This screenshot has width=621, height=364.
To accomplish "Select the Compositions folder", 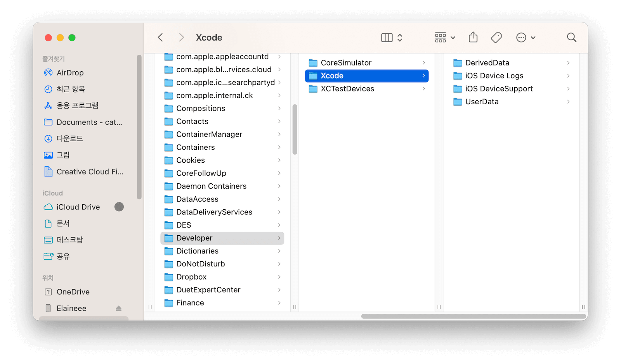I will pos(222,109).
